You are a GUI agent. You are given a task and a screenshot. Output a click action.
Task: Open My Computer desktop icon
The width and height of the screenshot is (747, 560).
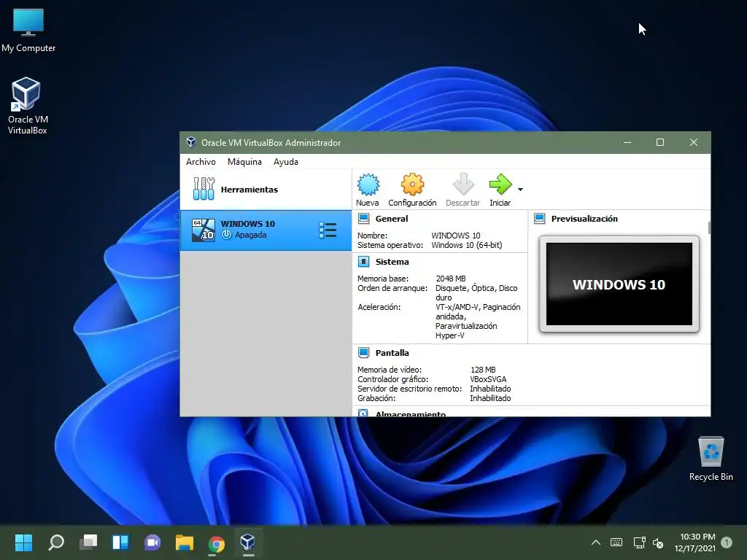(28, 31)
